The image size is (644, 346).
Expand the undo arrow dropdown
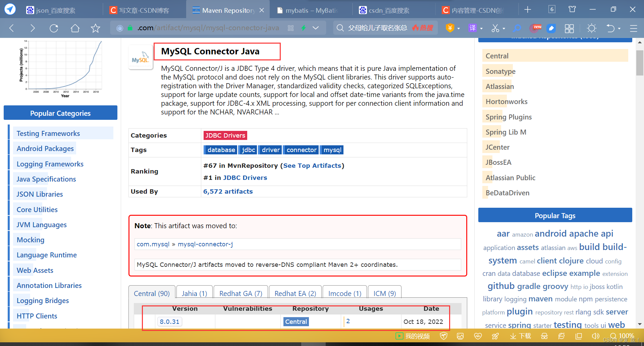[619, 29]
